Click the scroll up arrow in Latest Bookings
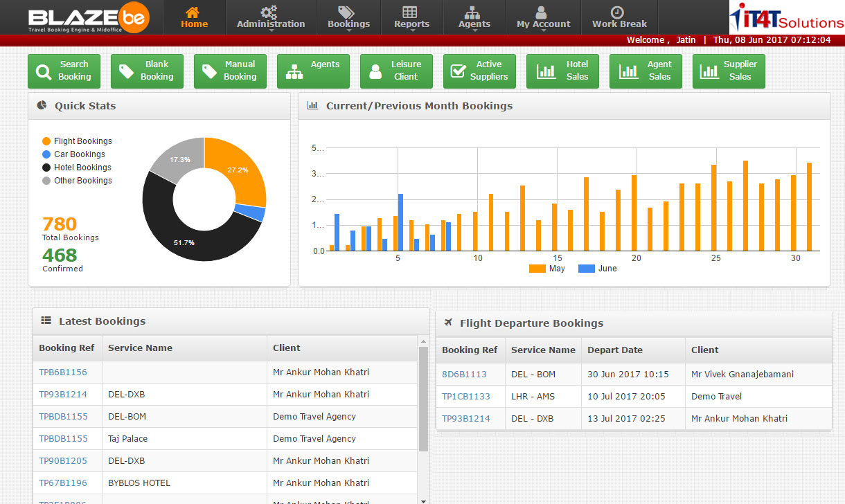 pyautogui.click(x=423, y=341)
